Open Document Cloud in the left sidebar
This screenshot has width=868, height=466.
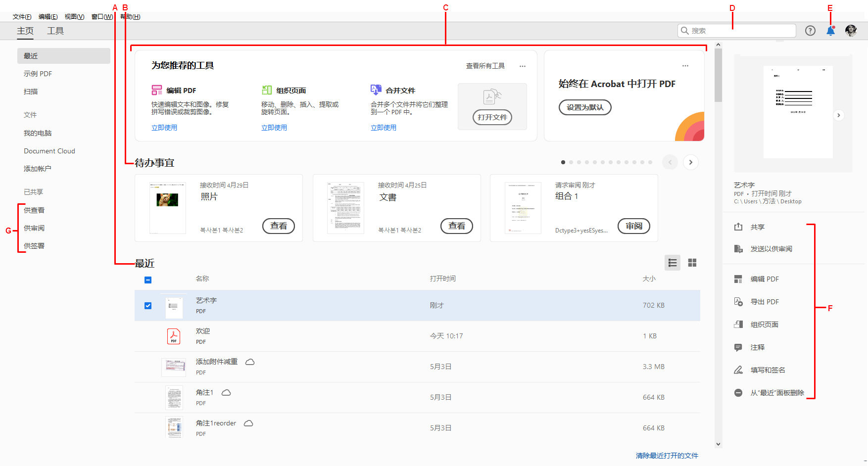point(49,151)
